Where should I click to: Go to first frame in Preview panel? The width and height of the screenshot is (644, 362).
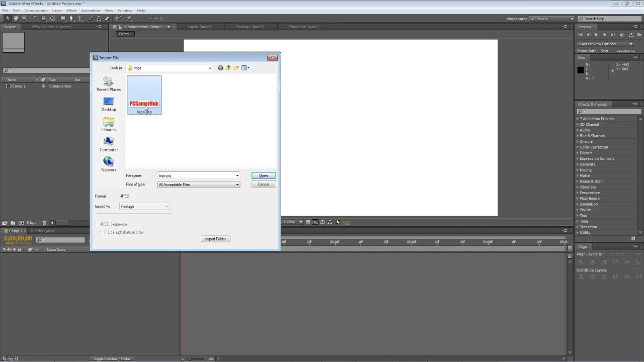pos(580,35)
